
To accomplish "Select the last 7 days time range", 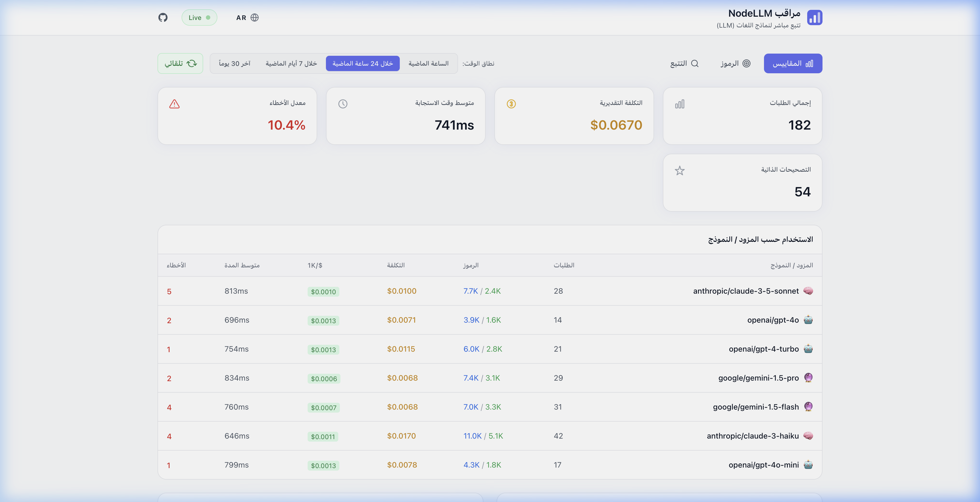I will click(291, 63).
